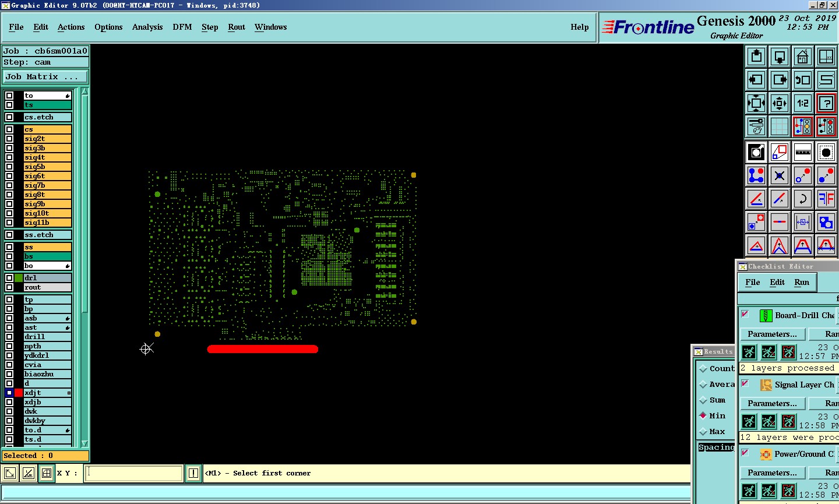Click the curved rotate arrow tool
This screenshot has width=839, height=504.
tap(803, 199)
